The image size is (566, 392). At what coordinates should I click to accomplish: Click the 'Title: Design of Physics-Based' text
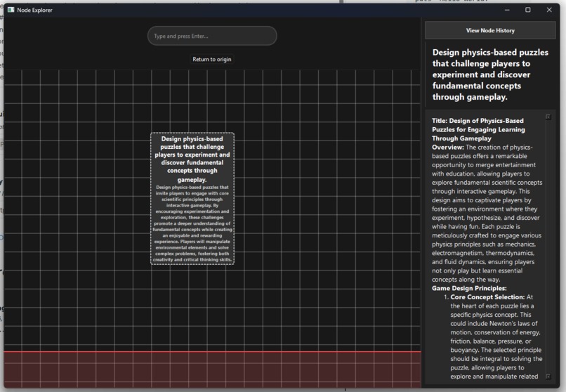click(478, 121)
